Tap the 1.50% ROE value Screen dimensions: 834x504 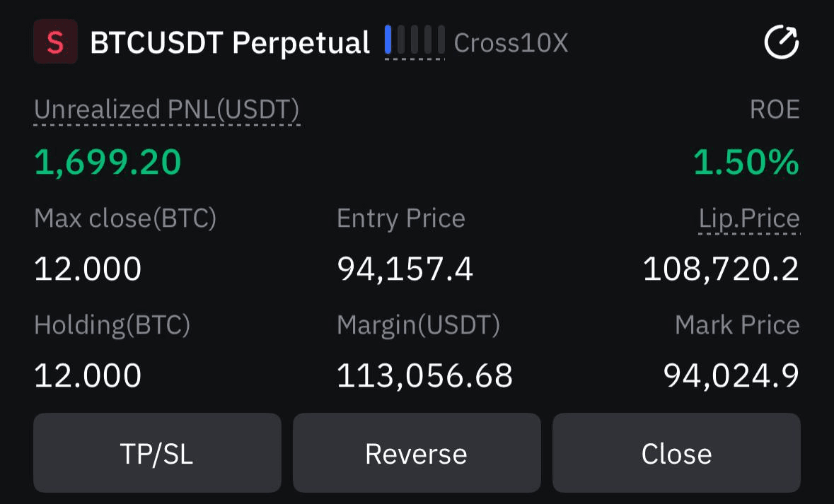pyautogui.click(x=746, y=162)
